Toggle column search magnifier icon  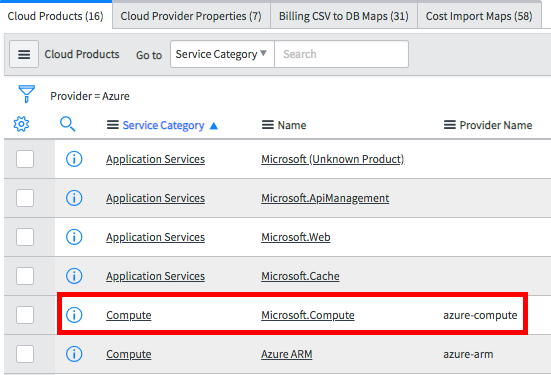[67, 124]
